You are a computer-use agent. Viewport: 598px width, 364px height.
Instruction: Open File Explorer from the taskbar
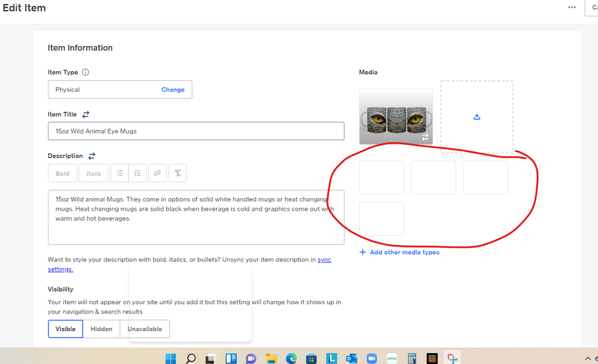(x=271, y=358)
